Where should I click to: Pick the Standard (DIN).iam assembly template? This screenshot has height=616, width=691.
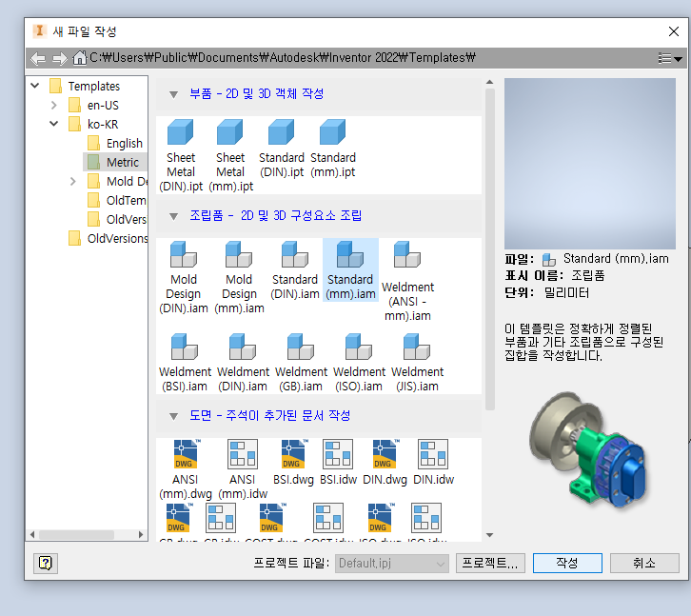pyautogui.click(x=295, y=270)
